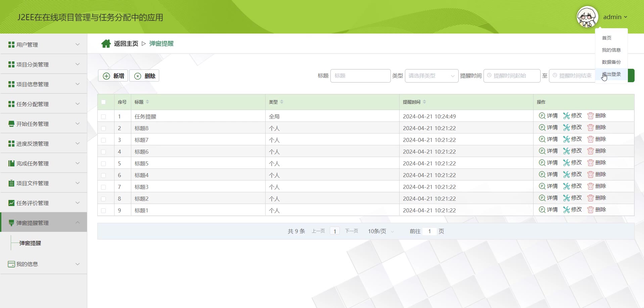Check the box for row 标题4
644x308 pixels.
click(103, 175)
